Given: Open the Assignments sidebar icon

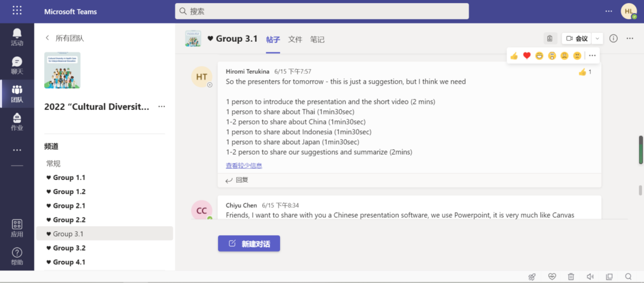Looking at the screenshot, I should 17,122.
